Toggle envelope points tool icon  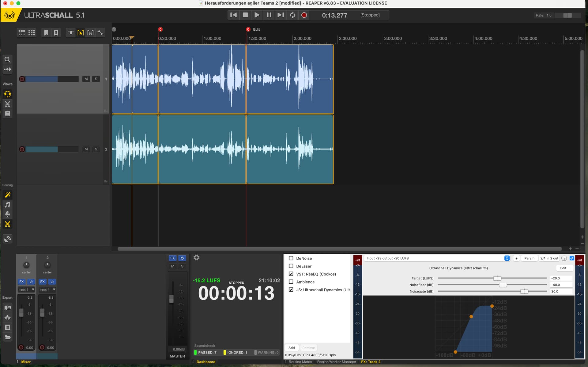pos(100,33)
